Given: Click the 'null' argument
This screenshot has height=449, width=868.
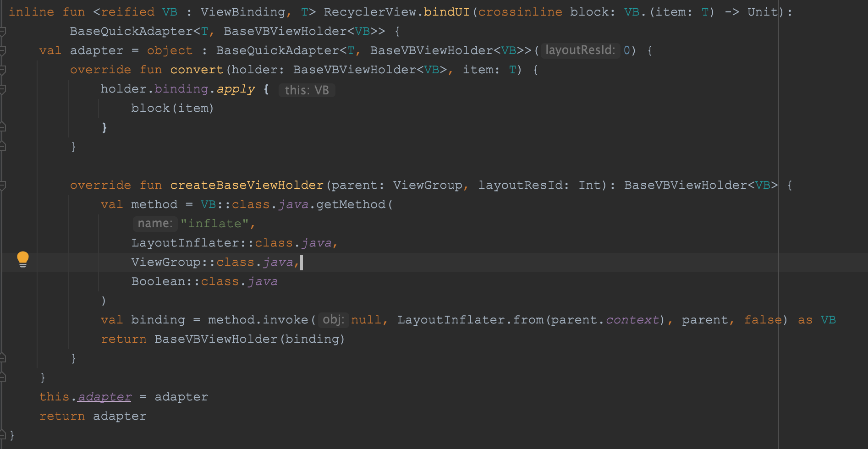Looking at the screenshot, I should (x=366, y=320).
